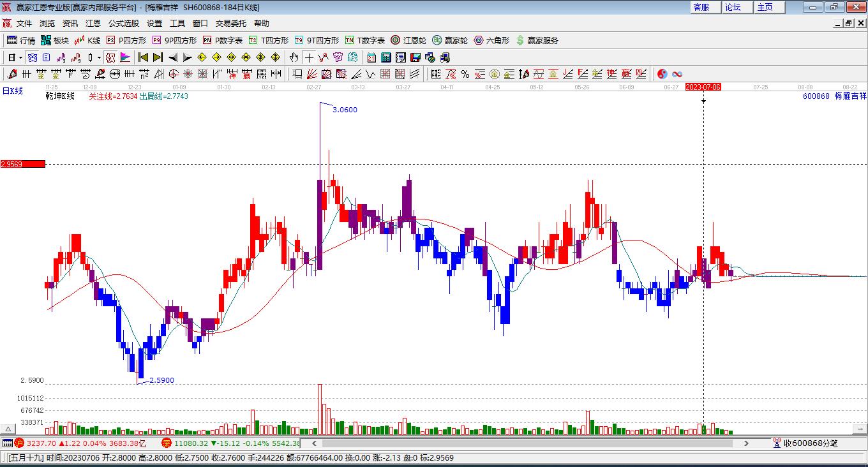Screen dimensions: 868x467
Task: Click the blue infinity symbol icon
Action: (x=677, y=74)
